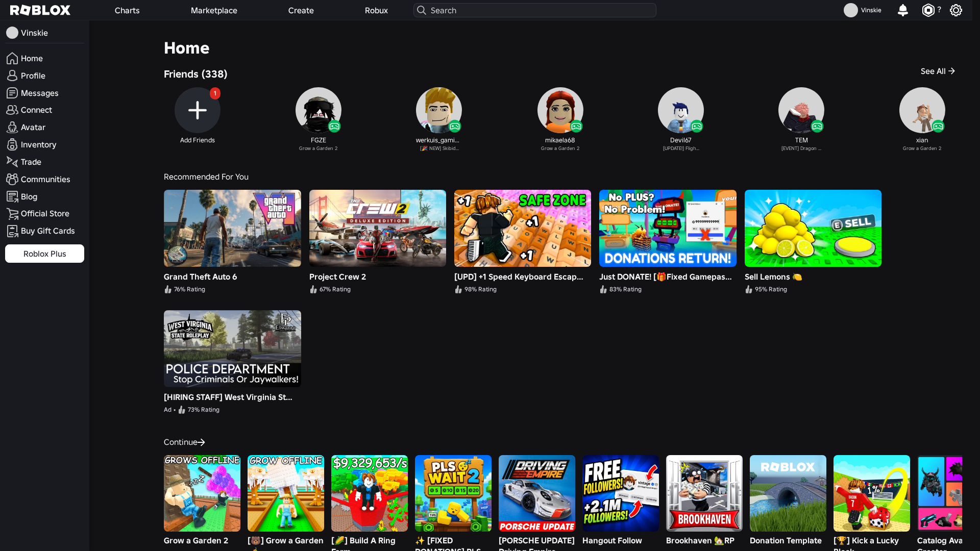Open Catalog Avatar Creator thumbnail
Image resolution: width=980 pixels, height=551 pixels.
940,493
